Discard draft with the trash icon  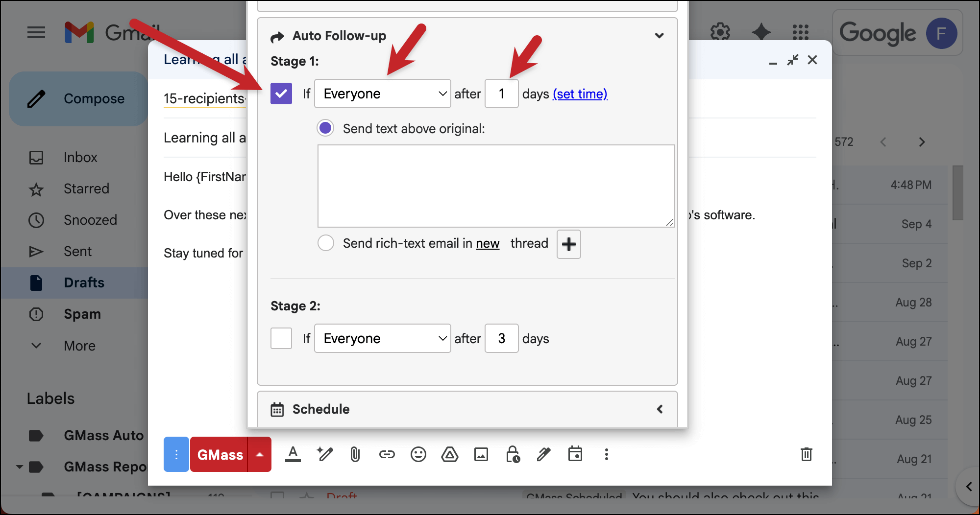[806, 454]
